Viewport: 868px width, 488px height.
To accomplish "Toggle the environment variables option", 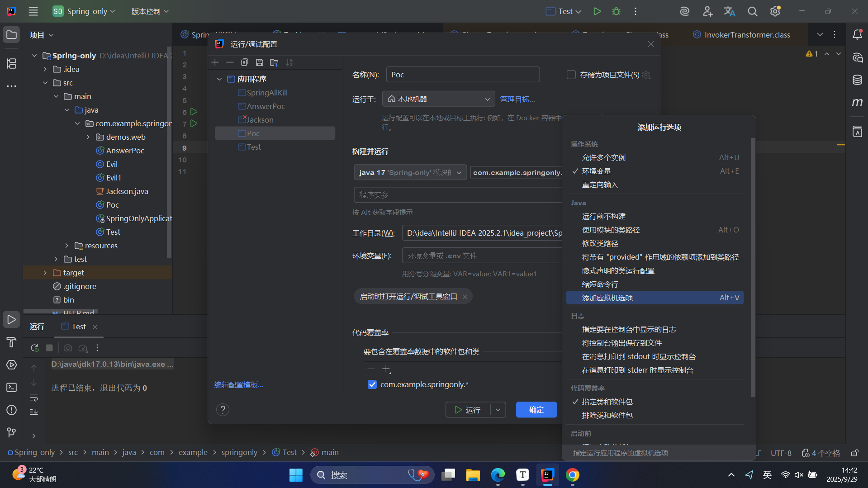I will click(x=597, y=171).
